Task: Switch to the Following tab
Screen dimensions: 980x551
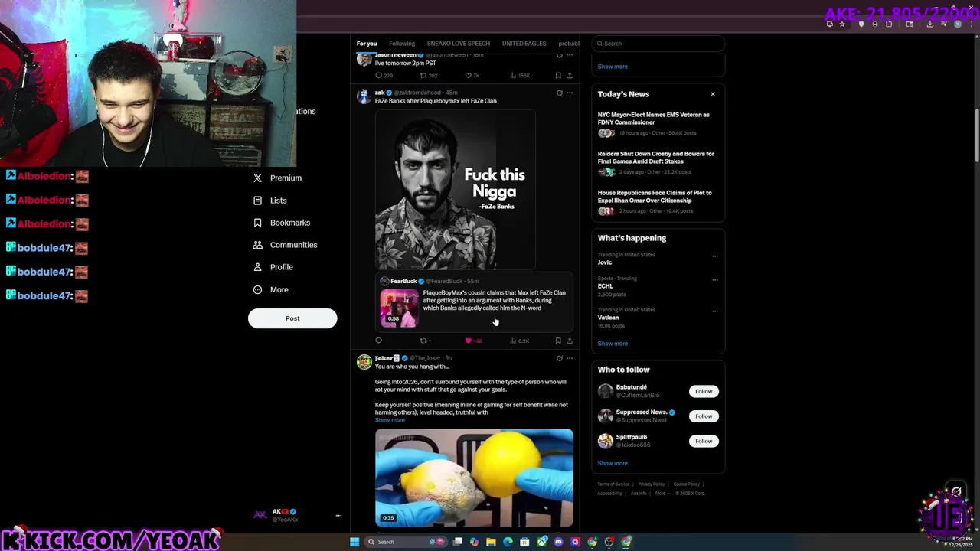Action: (x=401, y=44)
